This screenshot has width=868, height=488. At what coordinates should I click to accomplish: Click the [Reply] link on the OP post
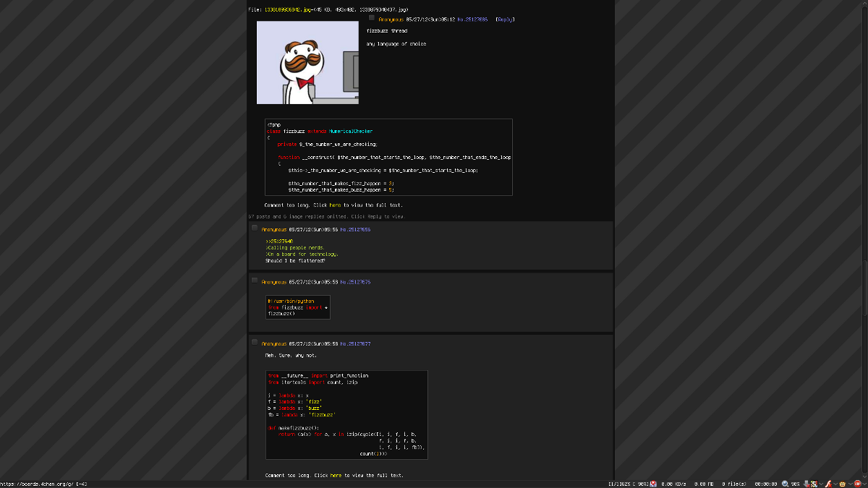(503, 19)
